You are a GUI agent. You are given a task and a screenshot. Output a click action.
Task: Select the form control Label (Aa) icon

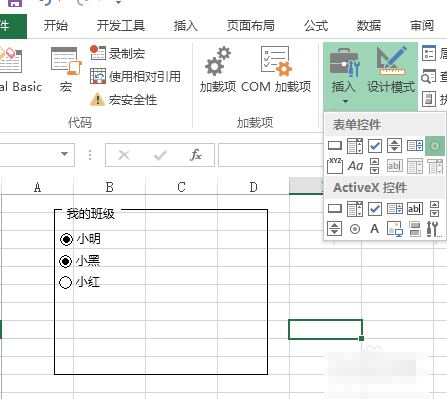pos(355,166)
